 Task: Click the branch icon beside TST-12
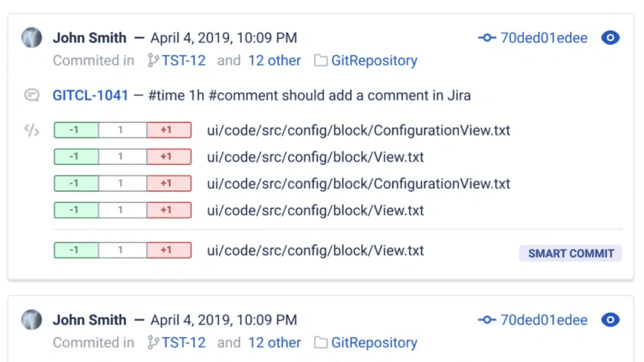click(x=152, y=60)
